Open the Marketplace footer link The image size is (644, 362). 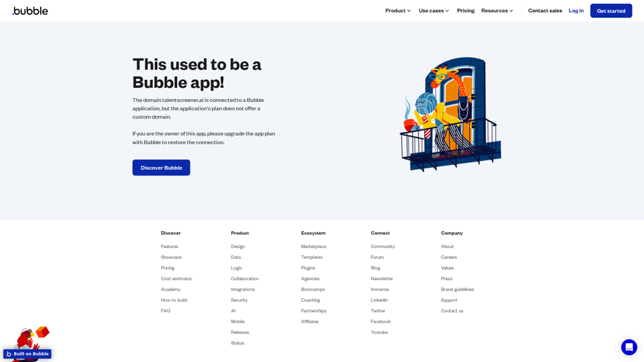[x=313, y=246]
